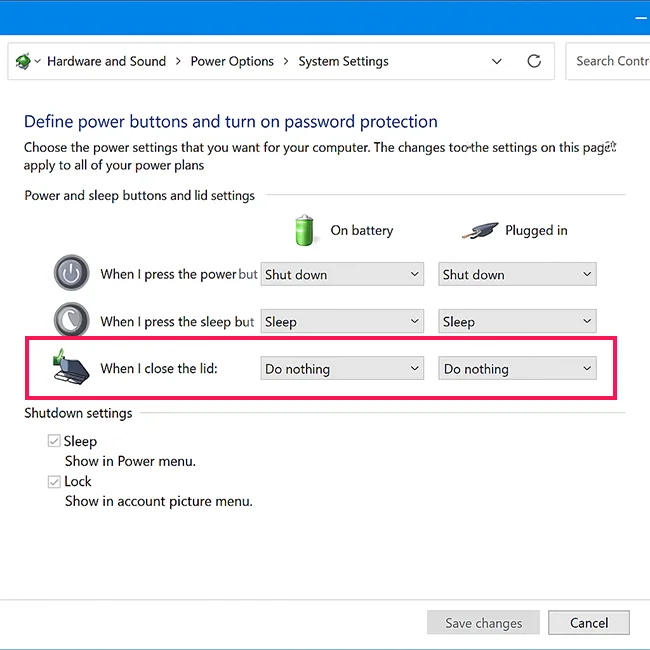The image size is (650, 650).
Task: Click the sleep button moon icon
Action: (71, 320)
